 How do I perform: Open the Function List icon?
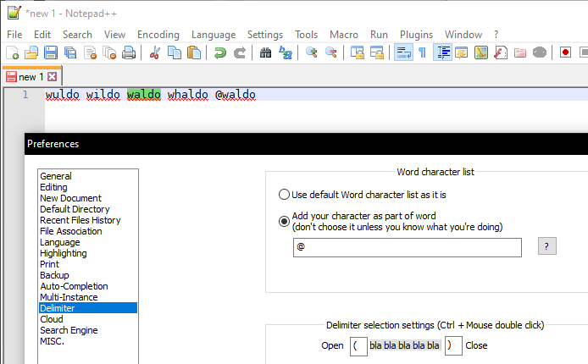point(501,52)
